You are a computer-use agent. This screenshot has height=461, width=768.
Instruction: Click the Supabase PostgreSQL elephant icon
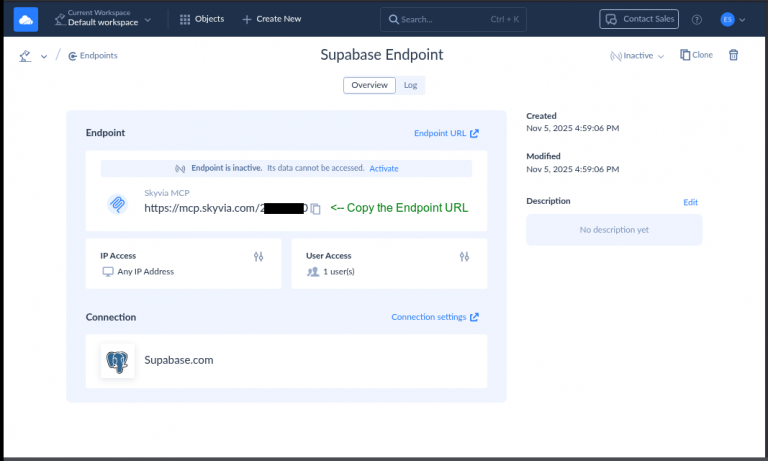118,360
